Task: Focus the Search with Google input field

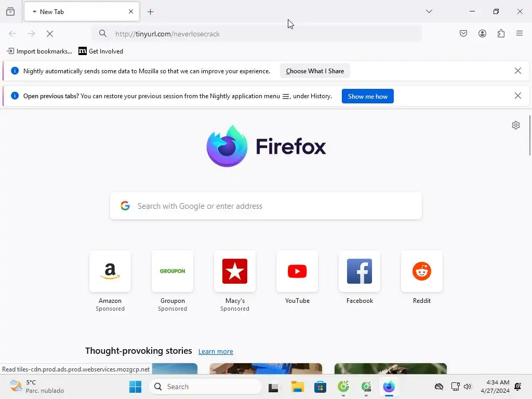Action: (x=266, y=206)
